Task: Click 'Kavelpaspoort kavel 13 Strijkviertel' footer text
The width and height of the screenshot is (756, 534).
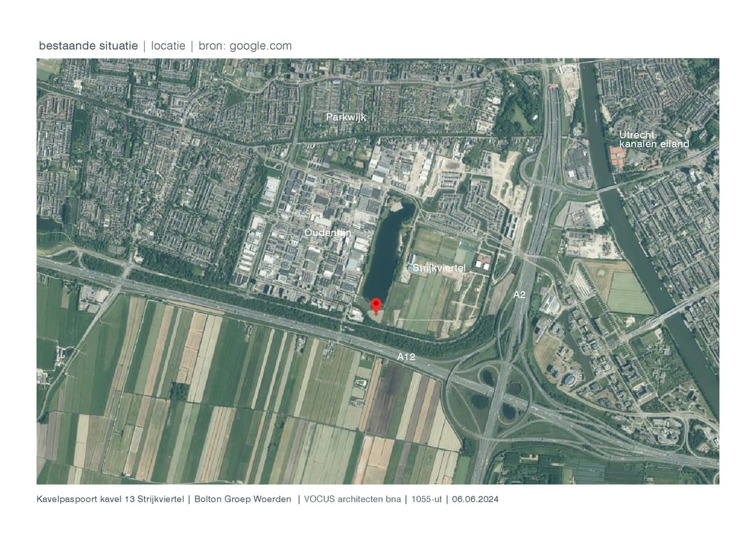Action: click(111, 499)
